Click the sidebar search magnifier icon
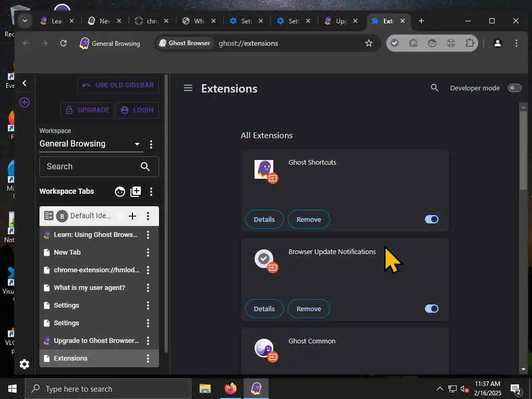Screen dimensions: 532x399 [x=145, y=167]
